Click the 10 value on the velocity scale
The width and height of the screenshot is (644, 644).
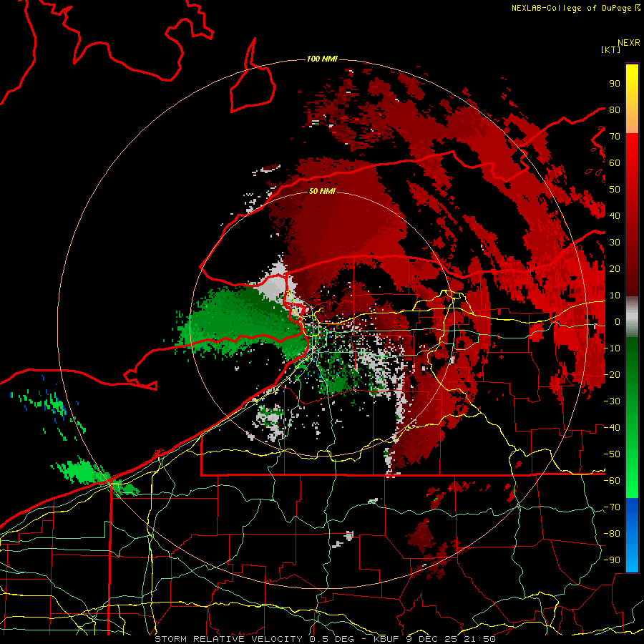point(615,296)
